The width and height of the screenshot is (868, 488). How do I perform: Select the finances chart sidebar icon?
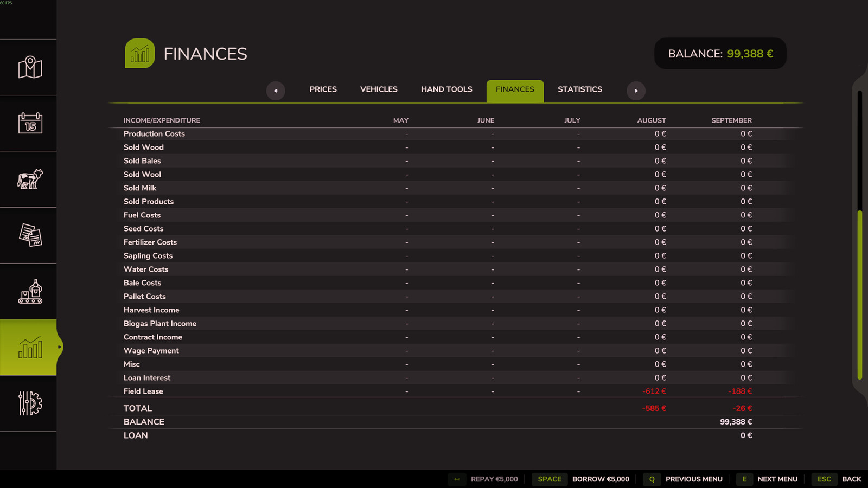[x=30, y=347]
